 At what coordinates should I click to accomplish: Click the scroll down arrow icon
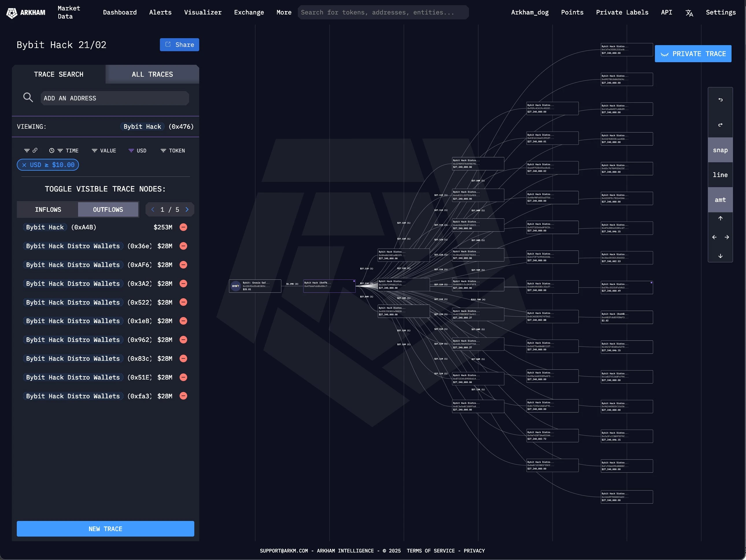[720, 256]
